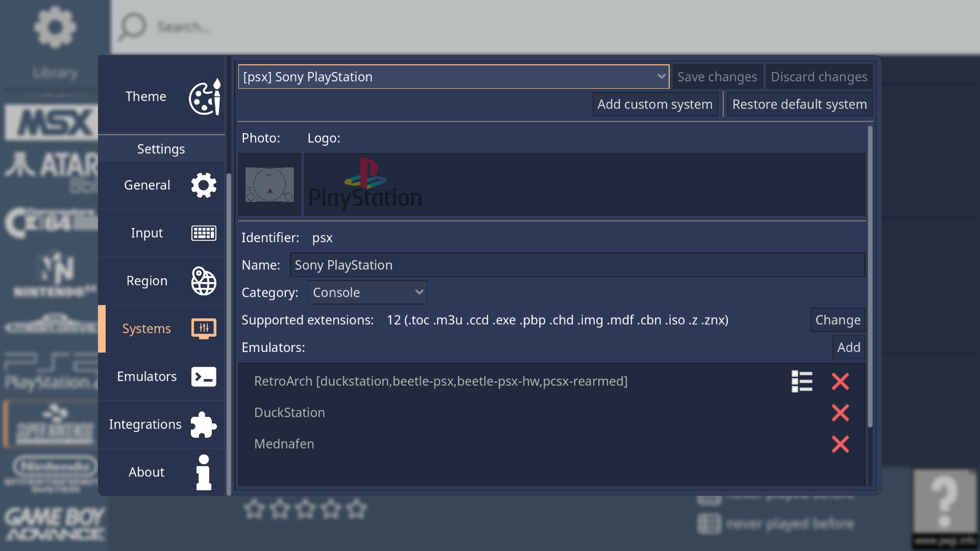Click the Name text field

click(x=577, y=265)
